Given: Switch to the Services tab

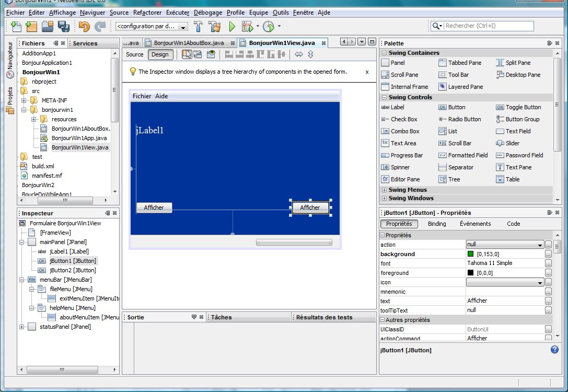Looking at the screenshot, I should (x=85, y=43).
